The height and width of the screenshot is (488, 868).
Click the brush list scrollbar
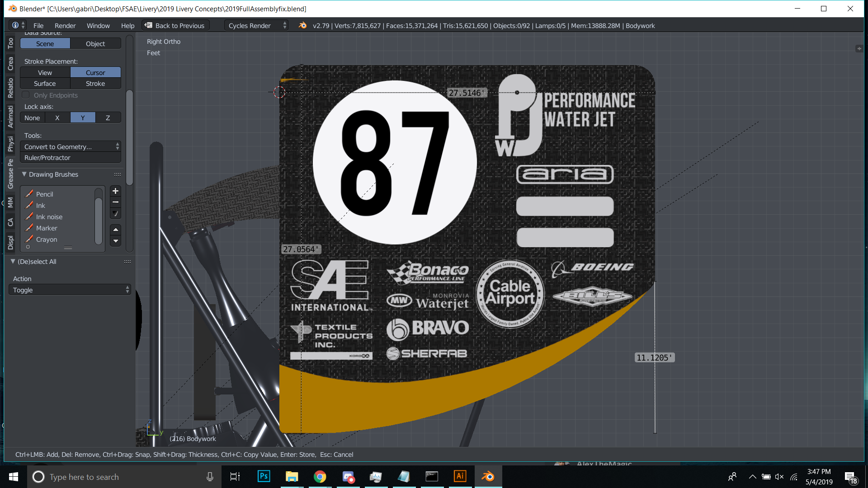[98, 221]
